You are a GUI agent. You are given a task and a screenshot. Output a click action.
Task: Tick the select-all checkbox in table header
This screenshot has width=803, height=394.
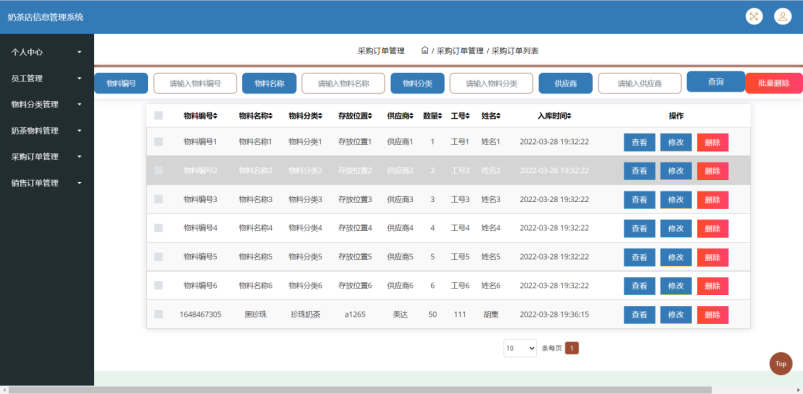[x=158, y=116]
